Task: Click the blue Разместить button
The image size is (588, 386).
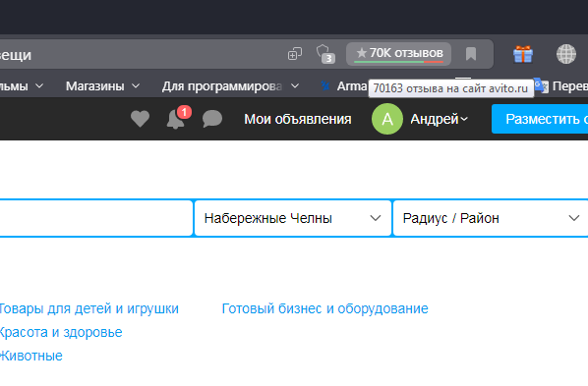Action: [540, 119]
